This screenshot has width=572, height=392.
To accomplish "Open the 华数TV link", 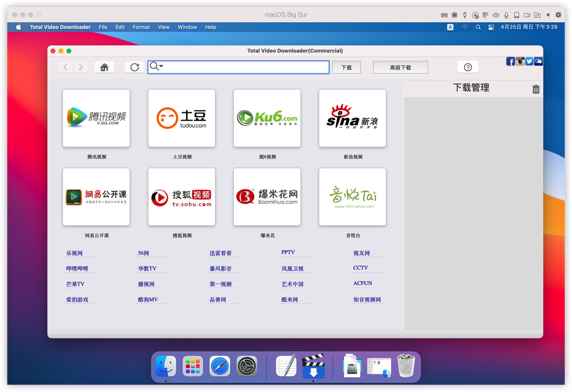I will pyautogui.click(x=147, y=269).
